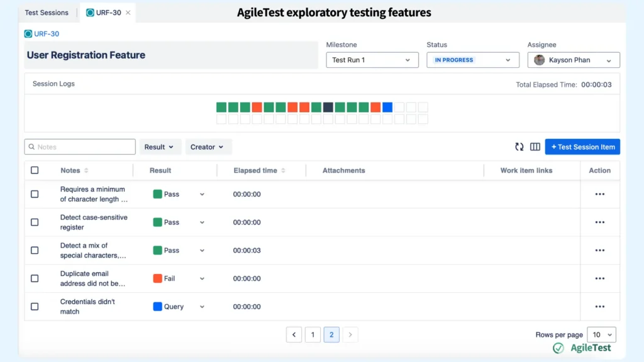Viewport: 644px width, 362px height.
Task: Open actions menu for Detect case-sensitive register row
Action: click(599, 222)
